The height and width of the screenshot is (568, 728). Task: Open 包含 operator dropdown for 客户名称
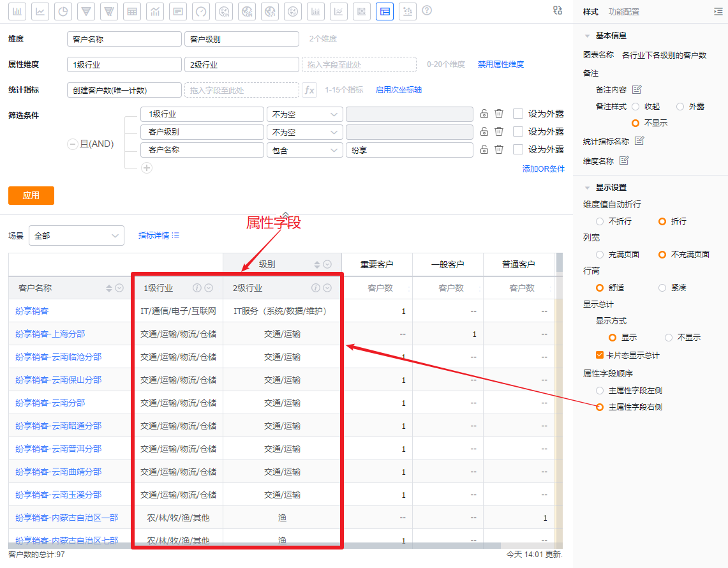point(304,150)
